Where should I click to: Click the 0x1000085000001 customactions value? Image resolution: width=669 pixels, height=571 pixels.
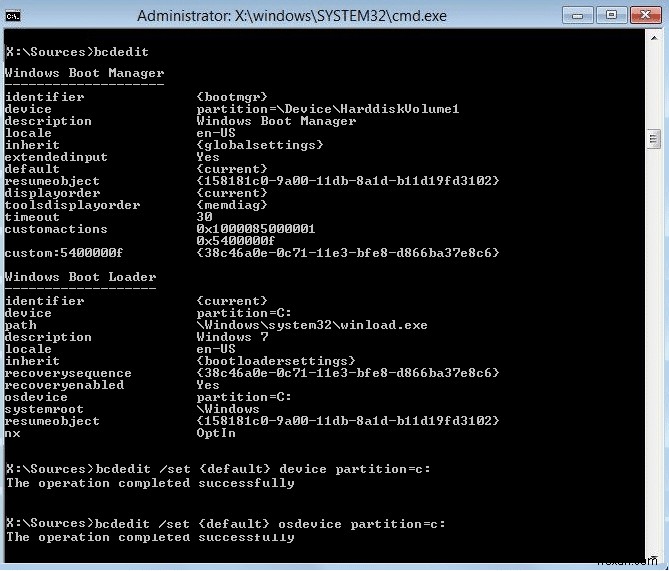[x=256, y=229]
